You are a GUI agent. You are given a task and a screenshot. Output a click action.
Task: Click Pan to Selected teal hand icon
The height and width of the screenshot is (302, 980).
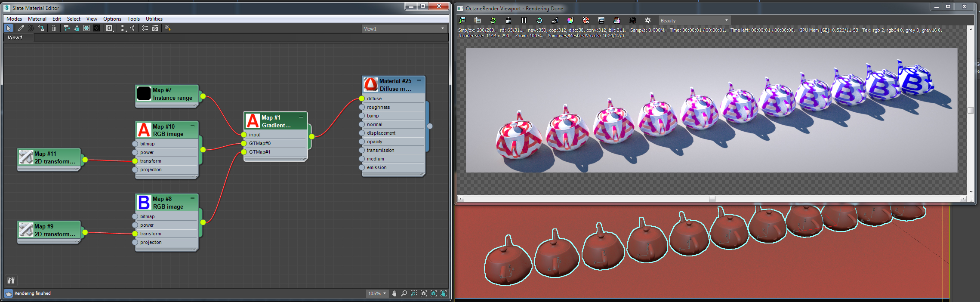point(444,293)
